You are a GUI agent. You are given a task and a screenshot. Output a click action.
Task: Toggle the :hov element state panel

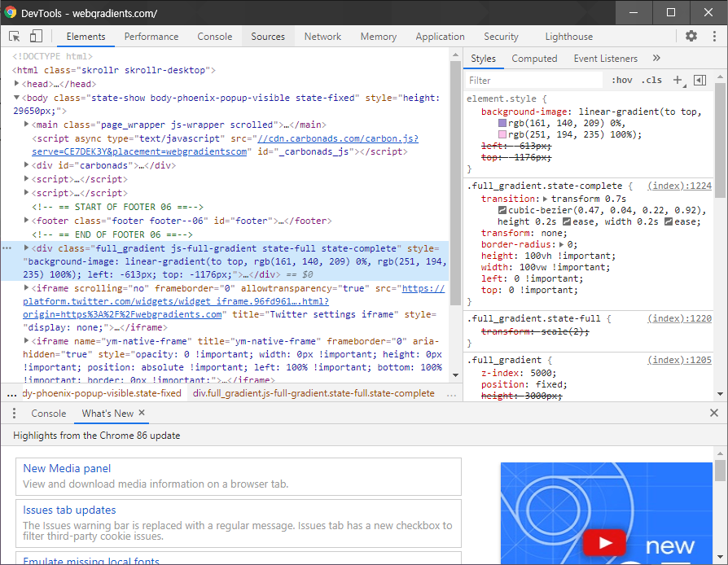click(621, 80)
